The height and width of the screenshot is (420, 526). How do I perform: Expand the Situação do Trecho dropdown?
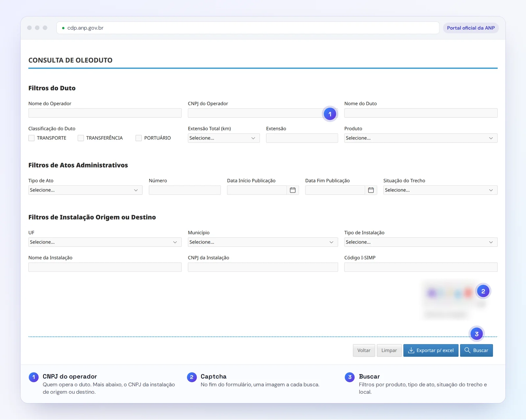tap(440, 190)
